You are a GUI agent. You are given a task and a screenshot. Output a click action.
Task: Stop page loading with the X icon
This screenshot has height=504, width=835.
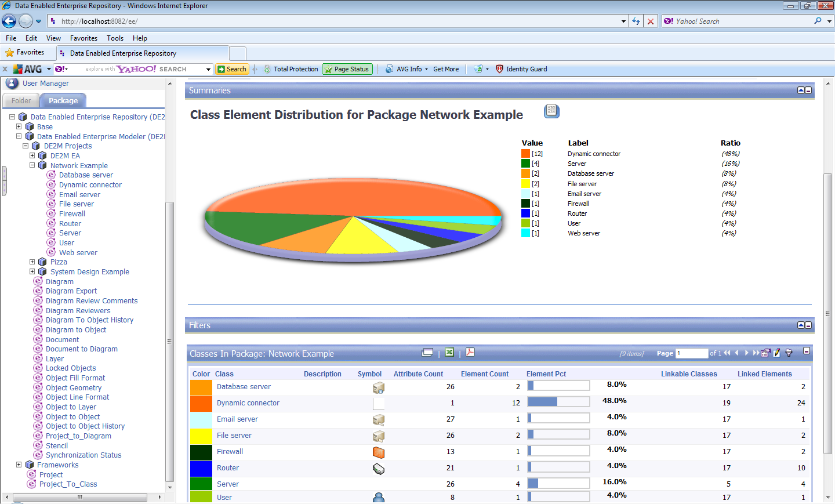coord(651,21)
